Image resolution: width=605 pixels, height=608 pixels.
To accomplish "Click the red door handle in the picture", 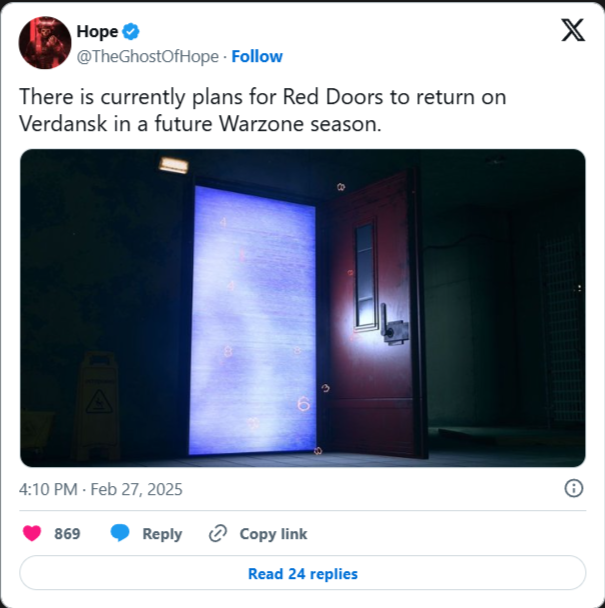I will 394,324.
